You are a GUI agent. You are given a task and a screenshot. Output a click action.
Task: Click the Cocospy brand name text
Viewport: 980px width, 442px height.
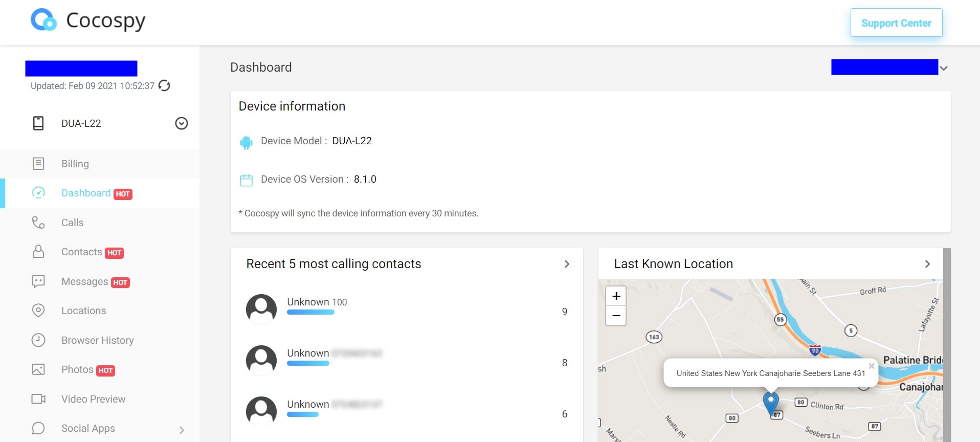[106, 21]
